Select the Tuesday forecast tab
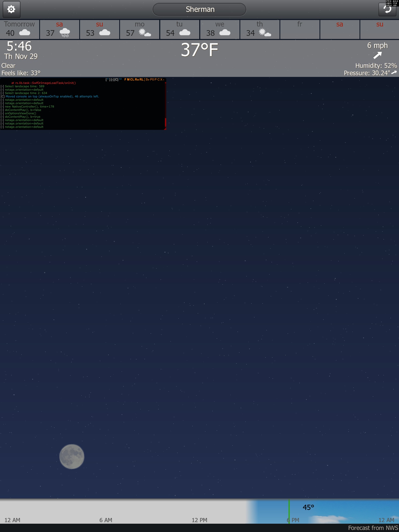 click(179, 29)
